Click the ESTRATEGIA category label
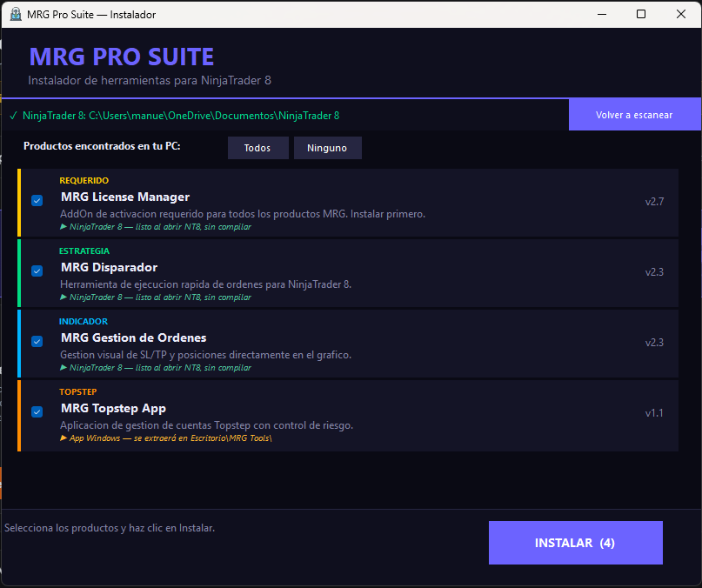Viewport: 702px width, 588px height. (84, 251)
